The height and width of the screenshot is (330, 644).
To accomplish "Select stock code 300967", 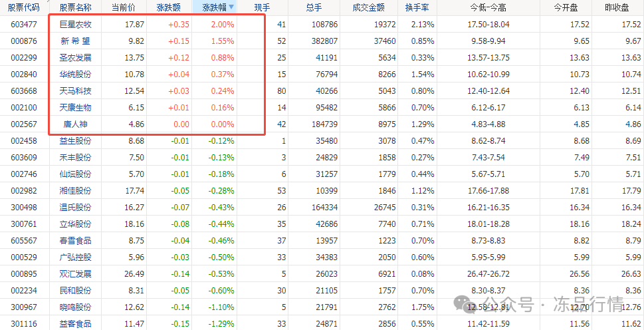I will (x=24, y=307).
